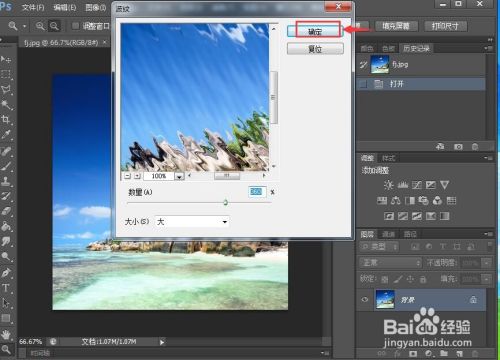Add layer mask in Layers panel

tap(413, 353)
